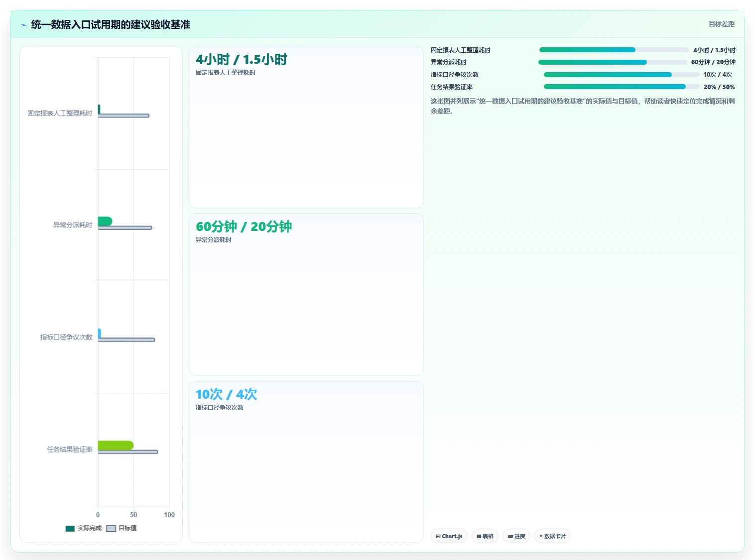755x560 pixels.
Task: Open the 4小时 / 1.5小时 data card
Action: (x=306, y=127)
